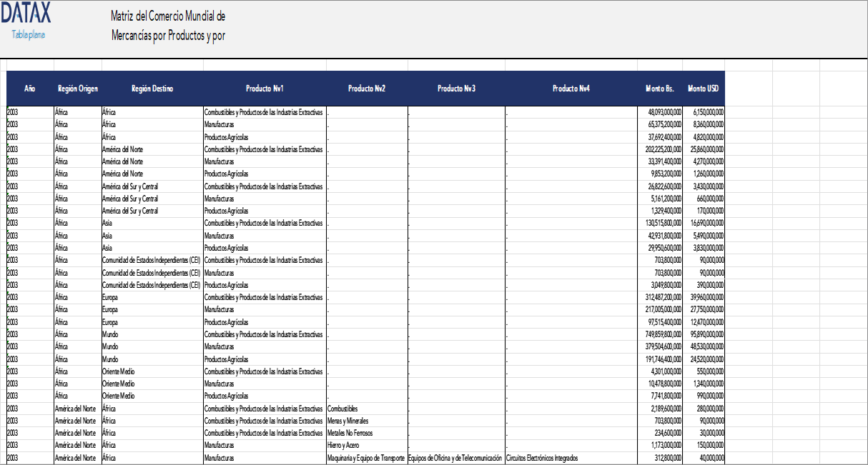Image resolution: width=868 pixels, height=465 pixels.
Task: Select the Equipos de Oficina y de Telecomunicación cell
Action: pyautogui.click(x=454, y=456)
